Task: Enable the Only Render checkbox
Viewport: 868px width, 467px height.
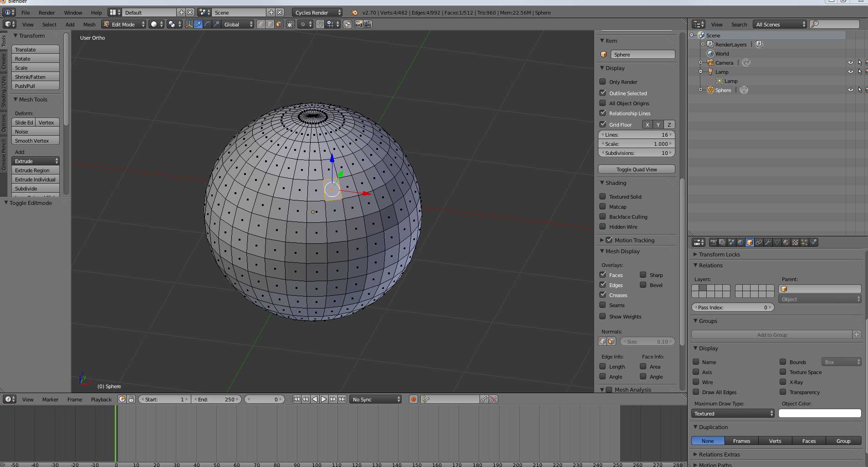Action: coord(602,82)
